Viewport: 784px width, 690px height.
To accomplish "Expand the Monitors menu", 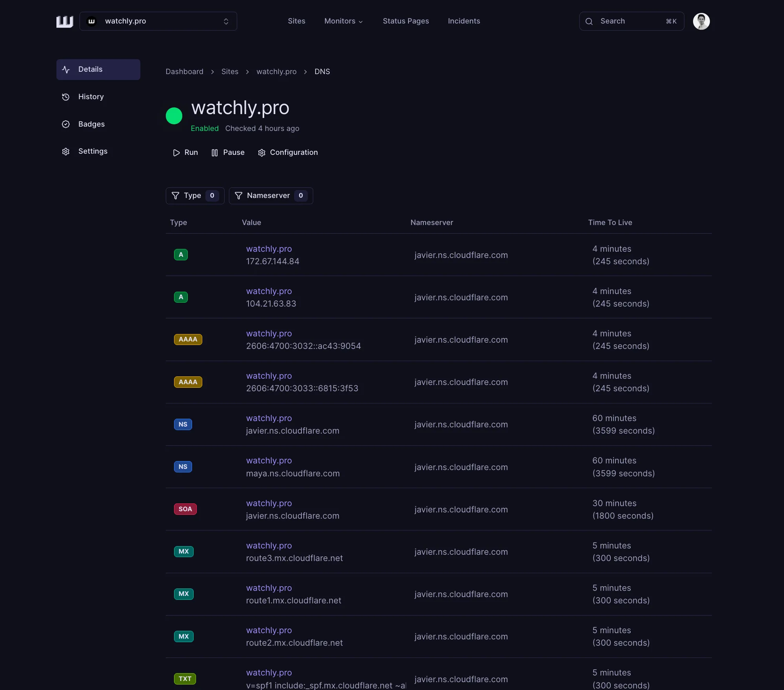I will pos(343,21).
